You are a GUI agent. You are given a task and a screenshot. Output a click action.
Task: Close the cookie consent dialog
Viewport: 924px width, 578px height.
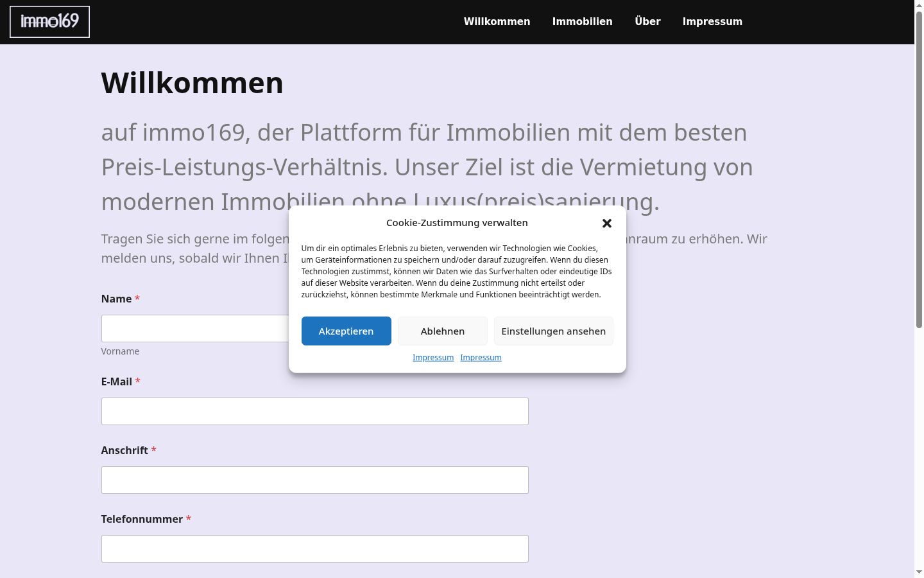pos(607,223)
